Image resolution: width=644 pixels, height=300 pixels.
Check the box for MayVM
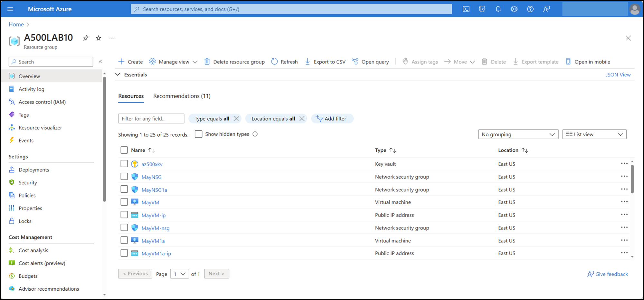pyautogui.click(x=124, y=202)
